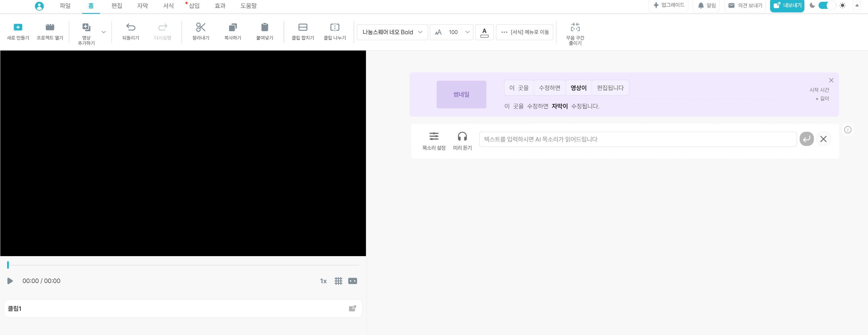Click the subtitle line ending 수정됩니다.

(552, 106)
